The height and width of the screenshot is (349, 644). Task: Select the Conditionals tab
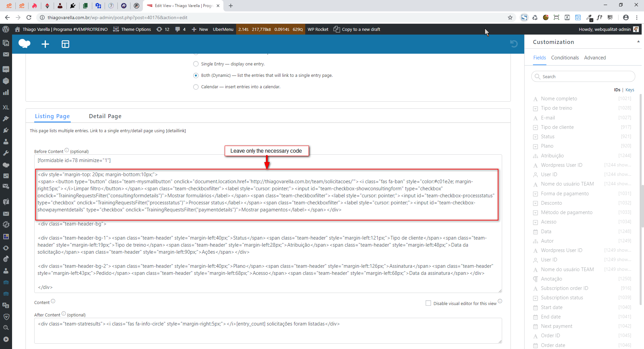(x=565, y=58)
